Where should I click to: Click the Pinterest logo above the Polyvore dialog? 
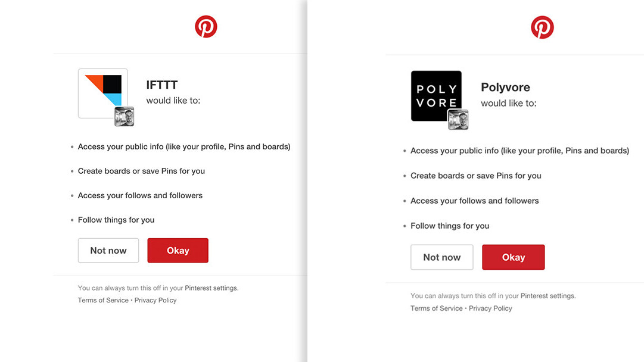542,27
